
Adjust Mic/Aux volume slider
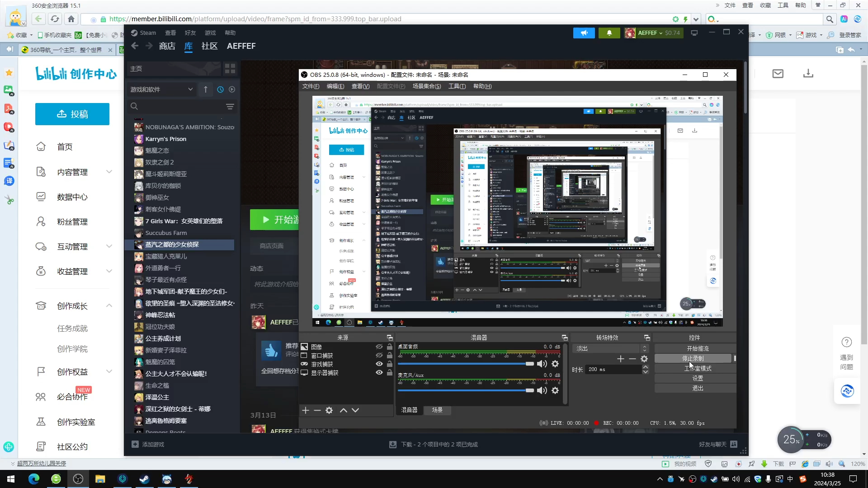click(466, 390)
